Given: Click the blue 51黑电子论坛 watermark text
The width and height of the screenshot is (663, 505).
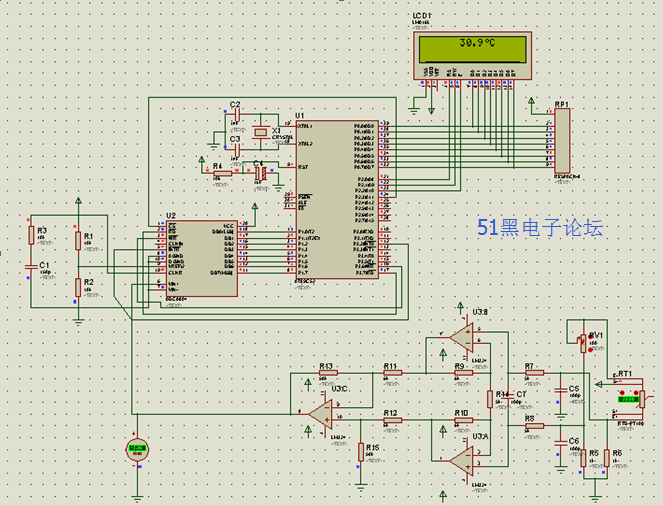Looking at the screenshot, I should [x=539, y=228].
